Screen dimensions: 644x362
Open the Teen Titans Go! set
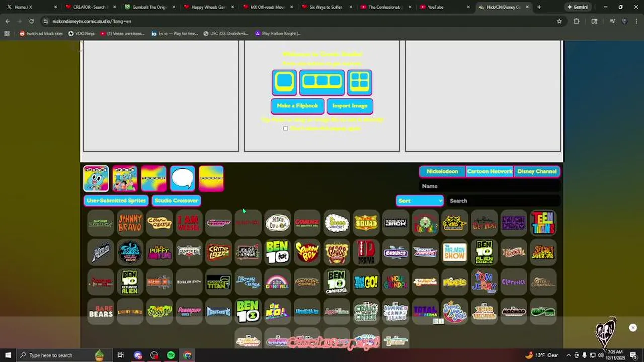(x=366, y=282)
